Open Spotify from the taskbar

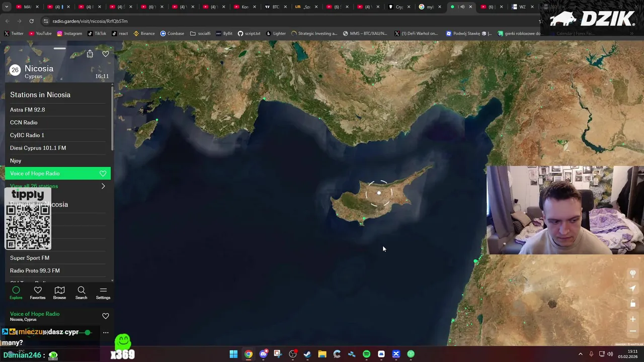coord(366,354)
